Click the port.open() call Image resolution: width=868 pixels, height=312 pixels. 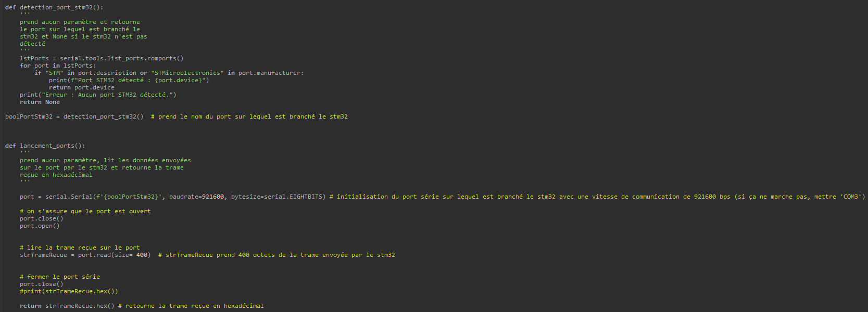pos(40,226)
